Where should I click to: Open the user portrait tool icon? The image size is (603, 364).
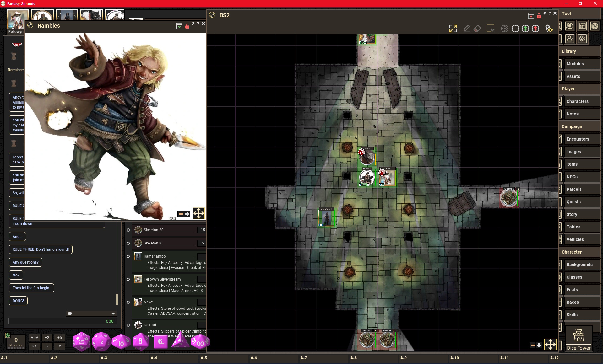569,39
